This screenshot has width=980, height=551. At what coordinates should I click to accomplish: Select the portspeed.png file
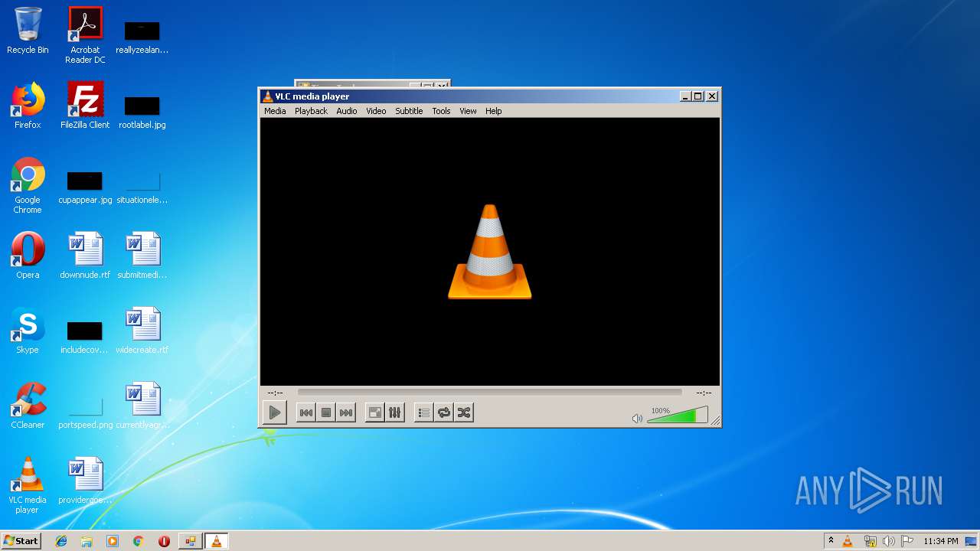click(x=85, y=412)
